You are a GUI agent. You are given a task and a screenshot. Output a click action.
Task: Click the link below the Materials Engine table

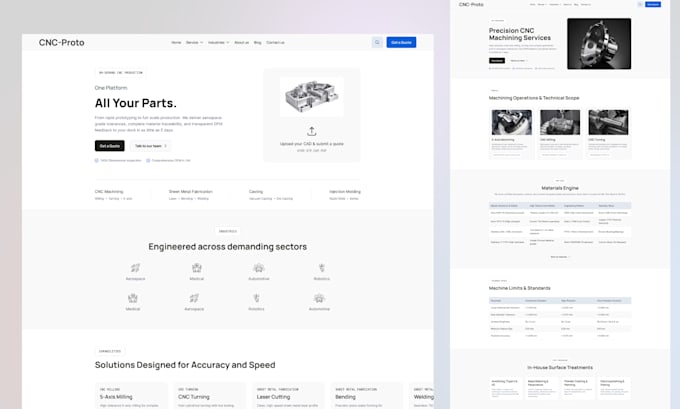pyautogui.click(x=560, y=257)
